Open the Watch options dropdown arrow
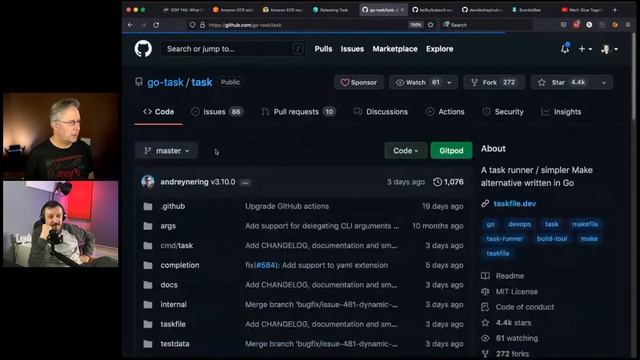 coord(449,82)
